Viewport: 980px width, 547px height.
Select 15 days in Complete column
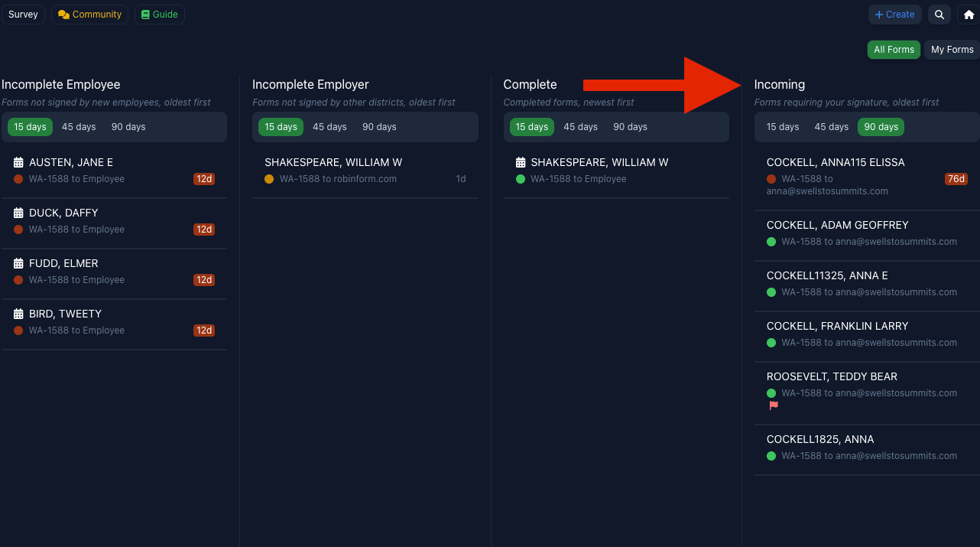[532, 127]
